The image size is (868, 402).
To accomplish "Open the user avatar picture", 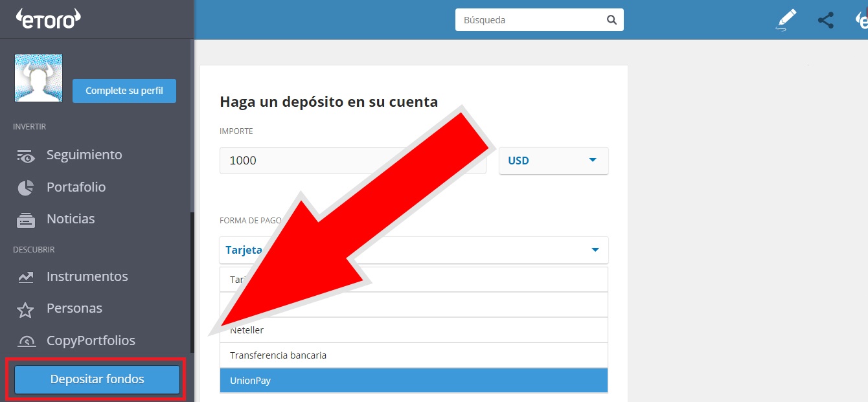I will click(39, 78).
